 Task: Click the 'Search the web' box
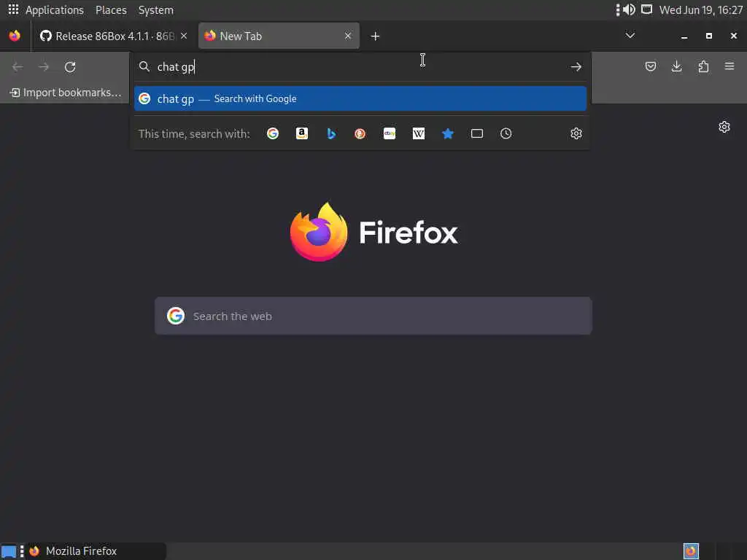point(373,316)
